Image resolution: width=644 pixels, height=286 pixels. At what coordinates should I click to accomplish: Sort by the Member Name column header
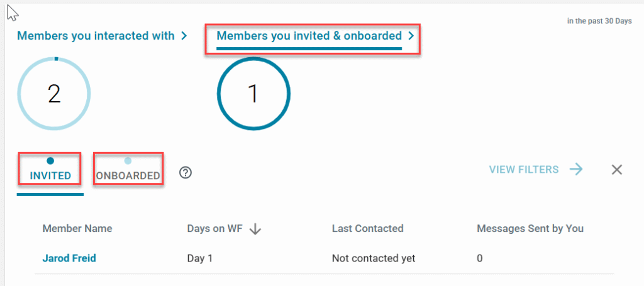pos(77,229)
